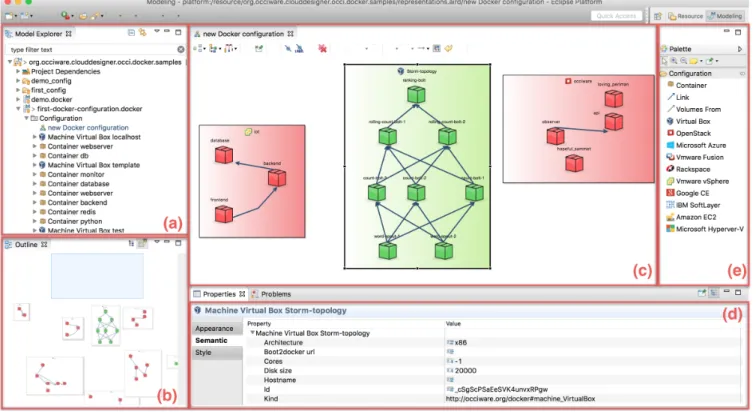Expand the Container redis tree node
This screenshot has height=412, width=756.
pyautogui.click(x=35, y=212)
